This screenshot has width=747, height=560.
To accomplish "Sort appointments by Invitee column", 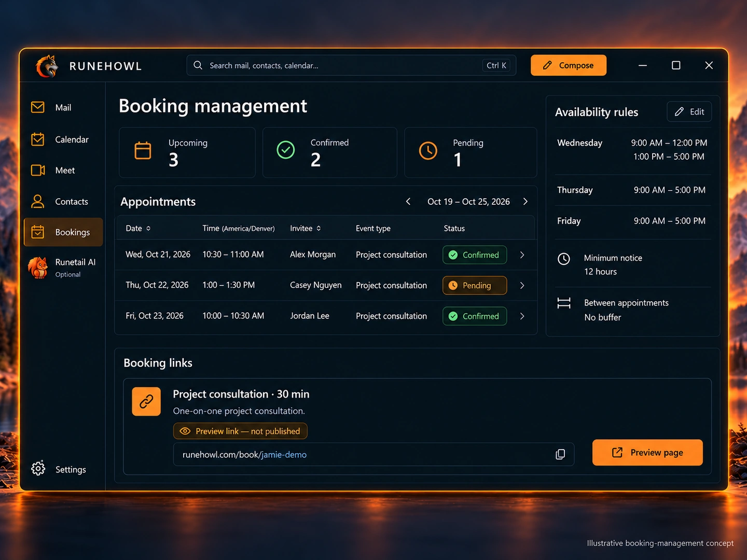I will pyautogui.click(x=306, y=228).
